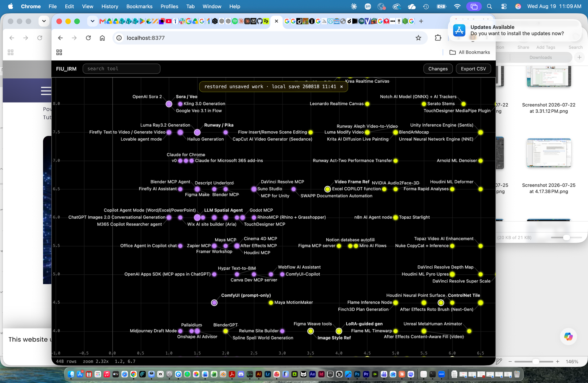
Task: Open the All Bookmarks folder
Action: [469, 52]
